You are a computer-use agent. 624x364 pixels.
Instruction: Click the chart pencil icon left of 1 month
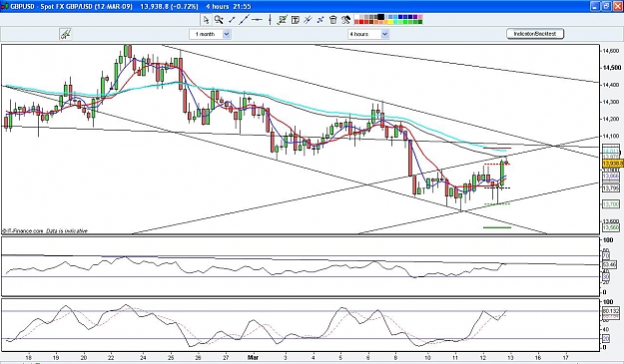(x=66, y=34)
